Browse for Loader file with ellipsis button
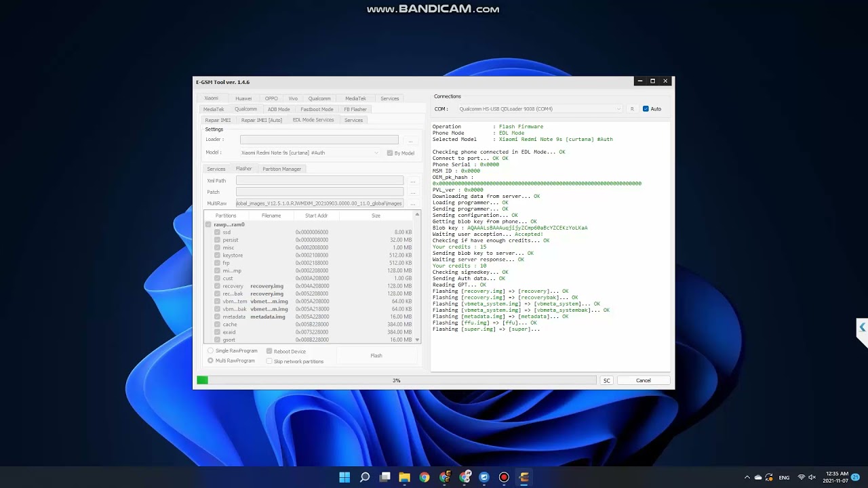Viewport: 868px width, 488px height. point(410,140)
